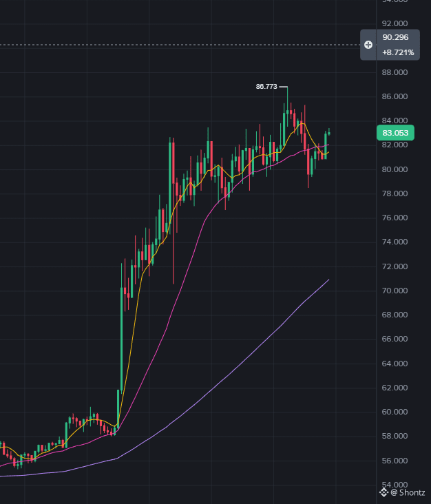Click the 62.000 price axis label
Image resolution: width=431 pixels, height=504 pixels.
pos(395,388)
